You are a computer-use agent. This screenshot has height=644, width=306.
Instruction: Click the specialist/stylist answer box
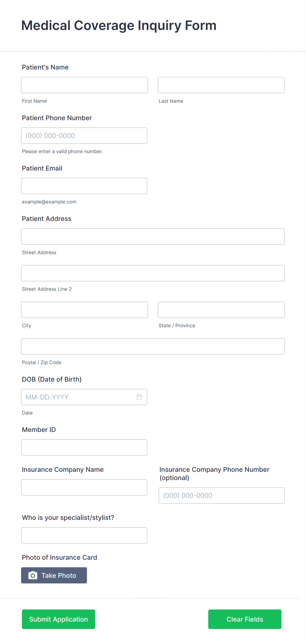pyautogui.click(x=84, y=535)
